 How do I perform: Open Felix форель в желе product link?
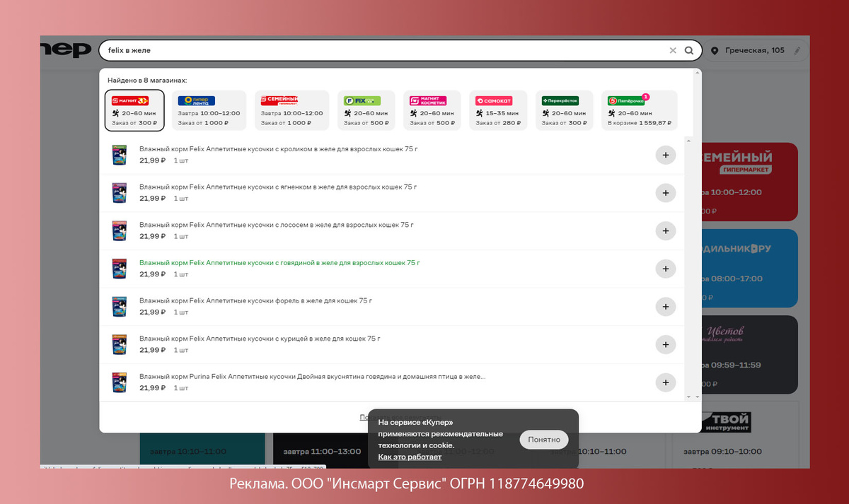pos(255,300)
